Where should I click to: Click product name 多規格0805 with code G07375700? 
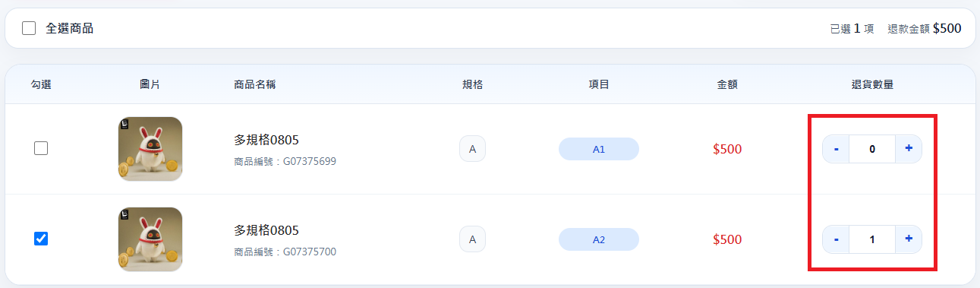tap(266, 230)
